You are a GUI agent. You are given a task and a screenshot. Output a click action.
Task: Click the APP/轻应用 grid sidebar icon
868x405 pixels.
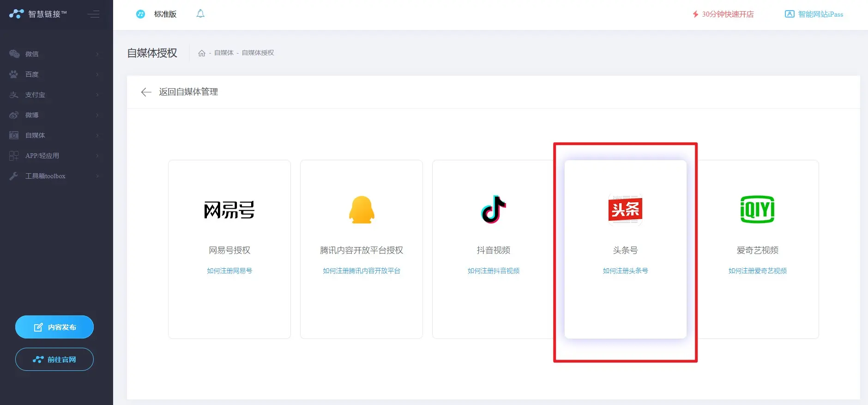14,156
